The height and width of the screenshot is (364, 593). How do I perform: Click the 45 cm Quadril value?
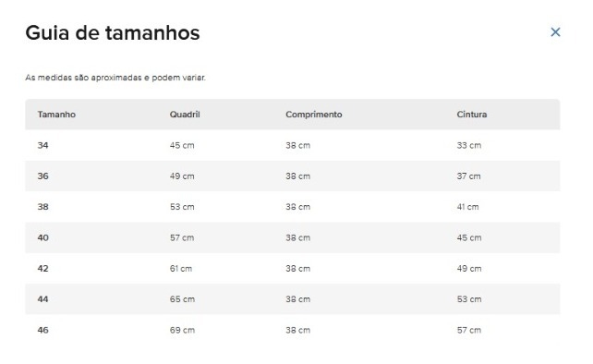(x=182, y=145)
